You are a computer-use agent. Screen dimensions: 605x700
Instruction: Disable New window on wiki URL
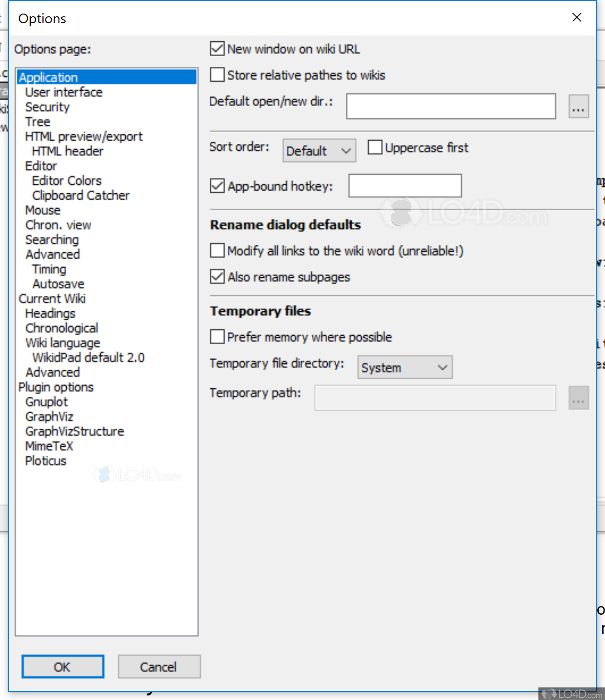click(x=217, y=49)
